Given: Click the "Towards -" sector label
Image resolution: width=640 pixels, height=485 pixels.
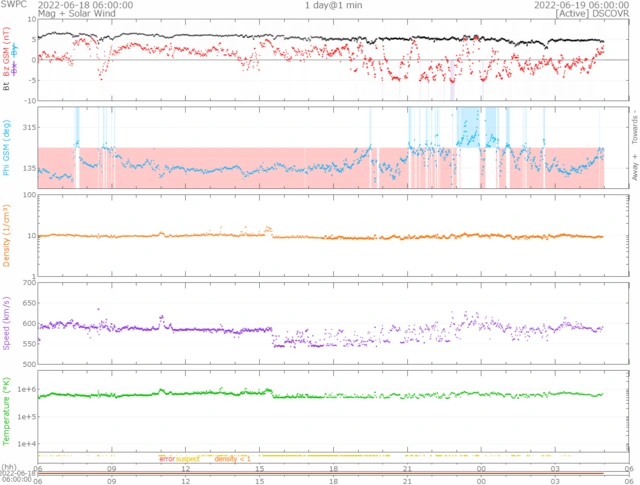Looking at the screenshot, I should point(634,127).
